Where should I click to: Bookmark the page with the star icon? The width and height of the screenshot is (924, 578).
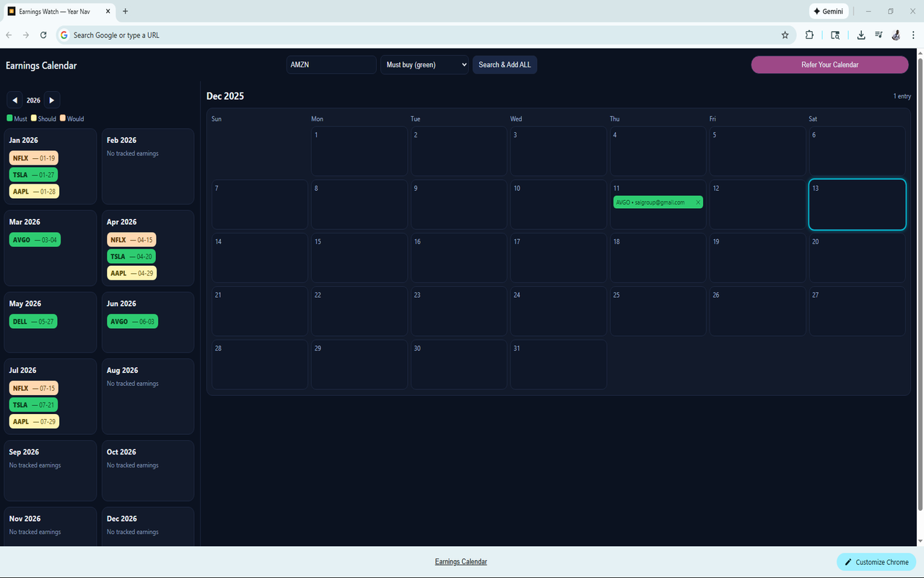tap(785, 35)
